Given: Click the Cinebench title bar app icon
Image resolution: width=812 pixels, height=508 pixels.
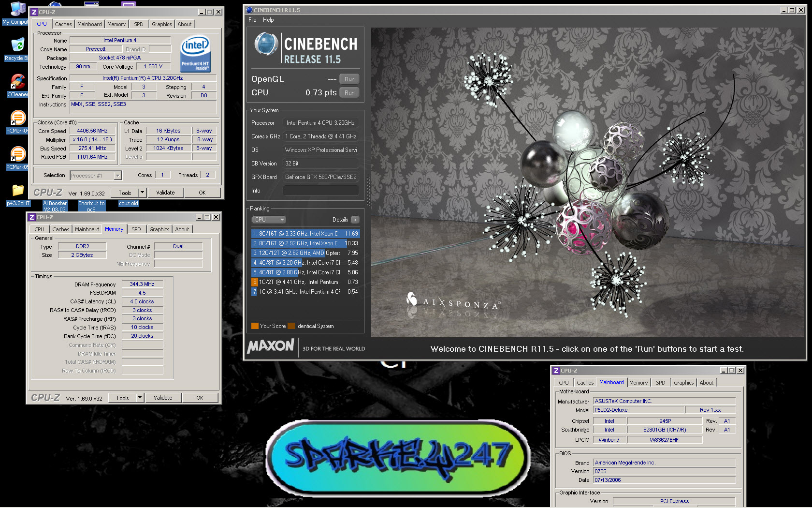Looking at the screenshot, I should pyautogui.click(x=249, y=10).
